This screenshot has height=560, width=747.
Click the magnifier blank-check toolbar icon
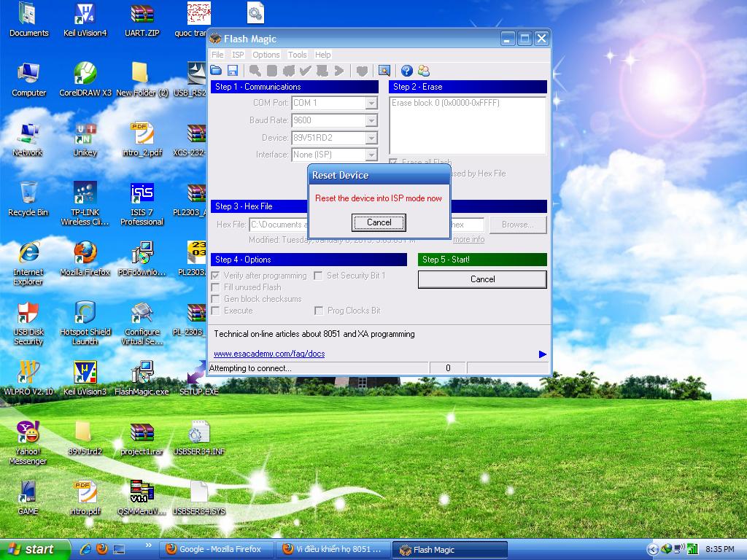pos(255,71)
